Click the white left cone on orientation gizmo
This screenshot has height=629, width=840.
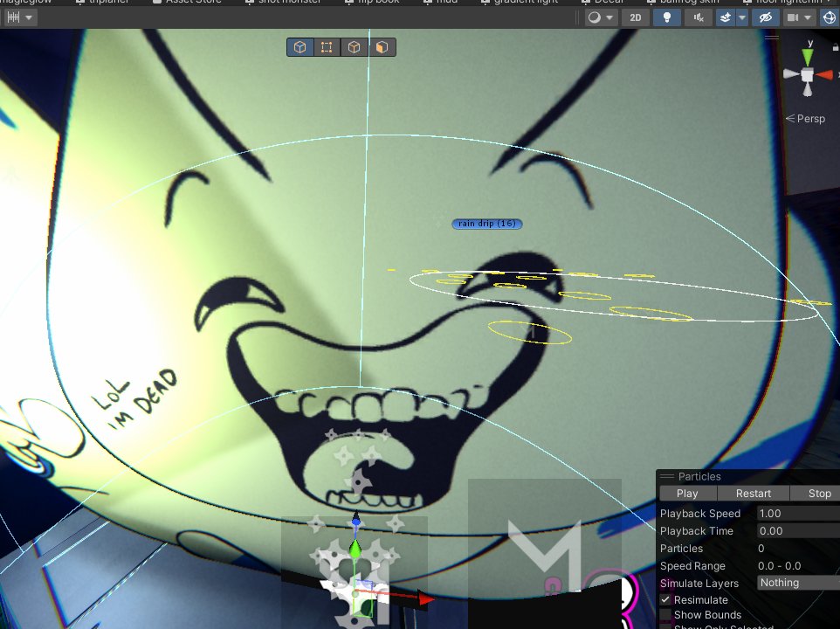(x=791, y=74)
